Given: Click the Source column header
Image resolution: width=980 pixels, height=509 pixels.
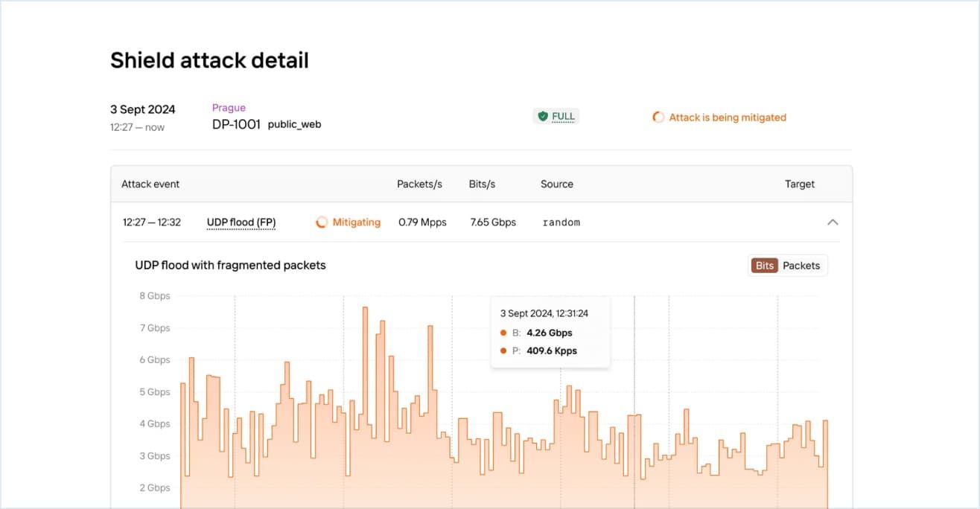Looking at the screenshot, I should point(557,184).
